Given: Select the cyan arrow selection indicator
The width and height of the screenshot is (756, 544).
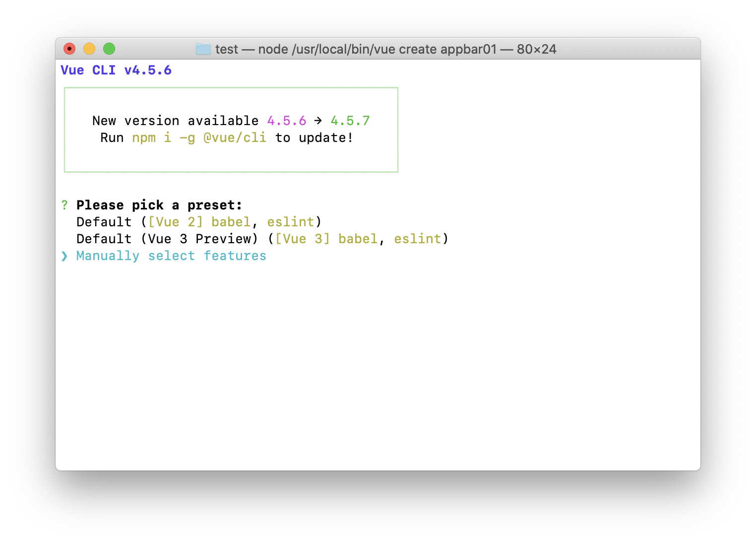Looking at the screenshot, I should point(64,256).
